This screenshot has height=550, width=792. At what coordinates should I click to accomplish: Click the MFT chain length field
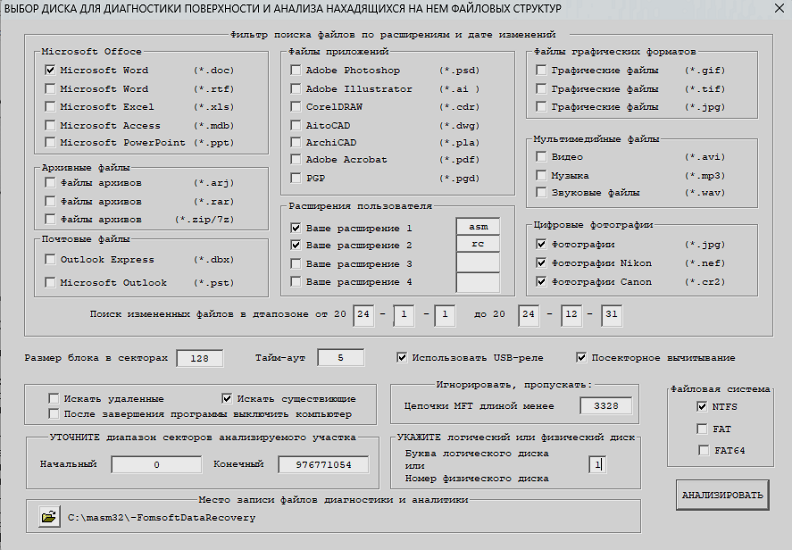click(x=607, y=406)
